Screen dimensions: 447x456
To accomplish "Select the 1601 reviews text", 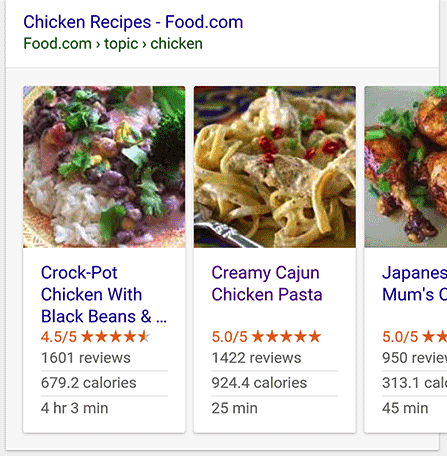I will point(86,358).
